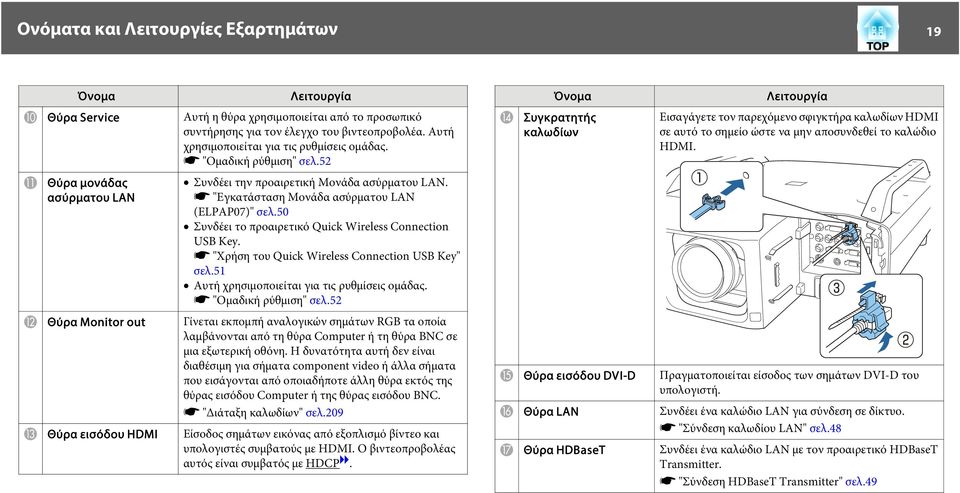Click the HDCP glossary link
960x493 pixels.
(x=322, y=464)
